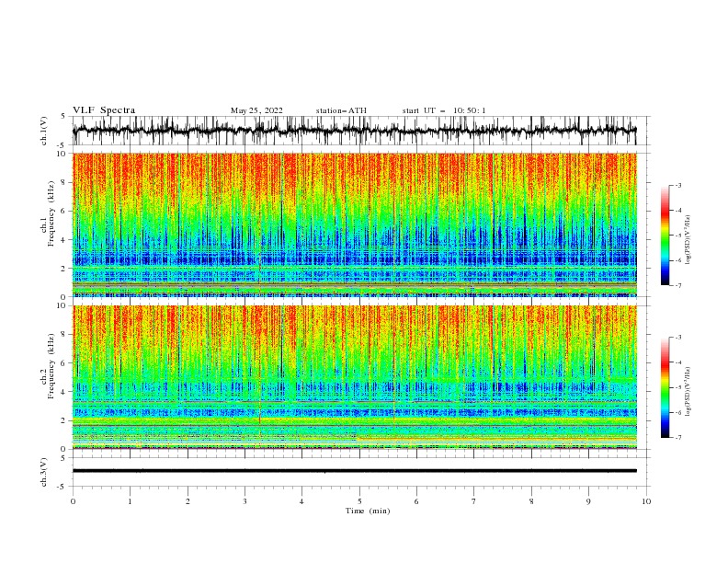
Task: Click the "ch.3(V)" axis label
Action: [x=44, y=472]
